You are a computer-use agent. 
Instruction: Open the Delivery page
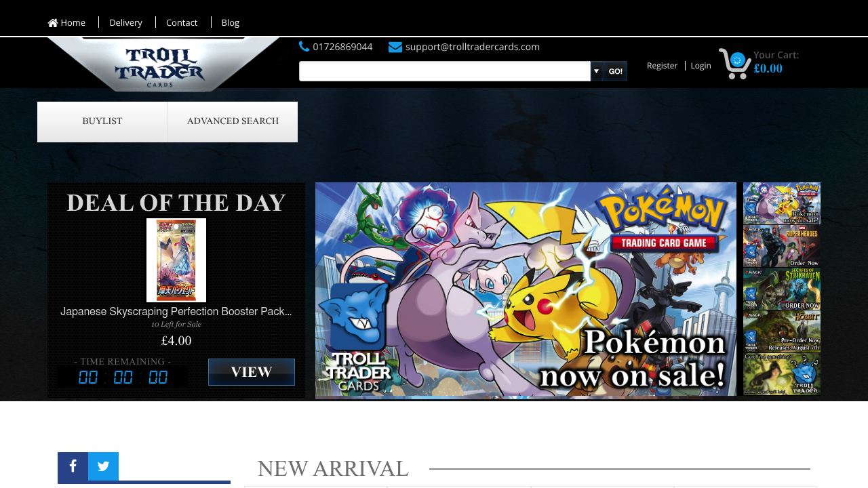point(125,22)
